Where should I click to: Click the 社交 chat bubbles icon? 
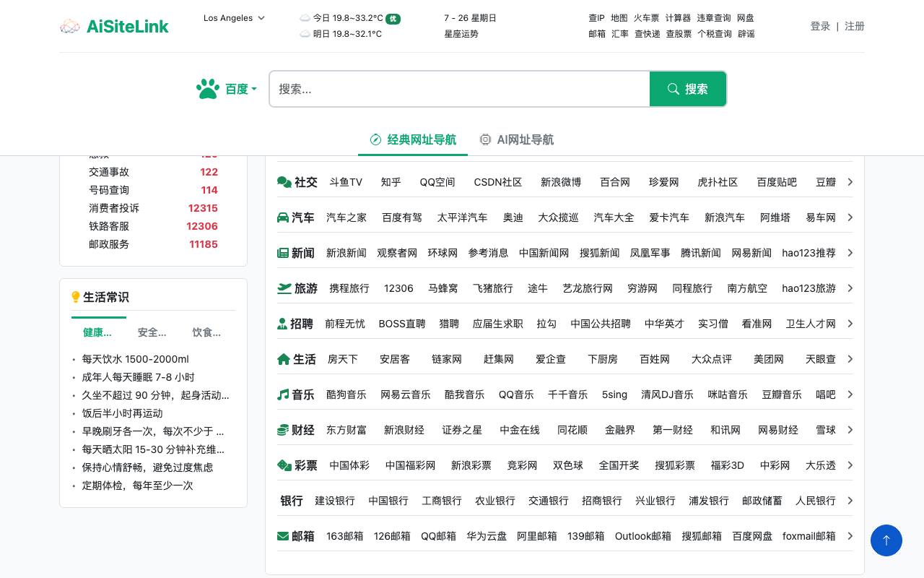pyautogui.click(x=284, y=182)
